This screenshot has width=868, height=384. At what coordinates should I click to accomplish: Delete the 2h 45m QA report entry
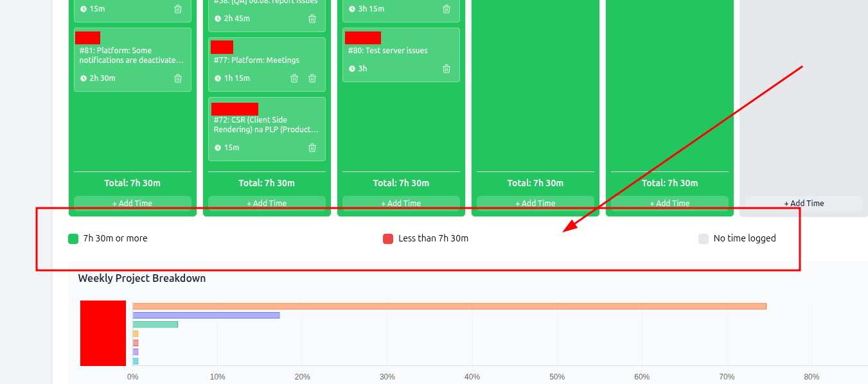[x=312, y=19]
